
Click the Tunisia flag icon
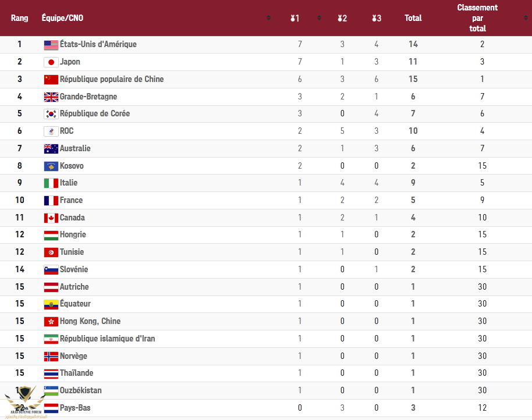click(51, 252)
